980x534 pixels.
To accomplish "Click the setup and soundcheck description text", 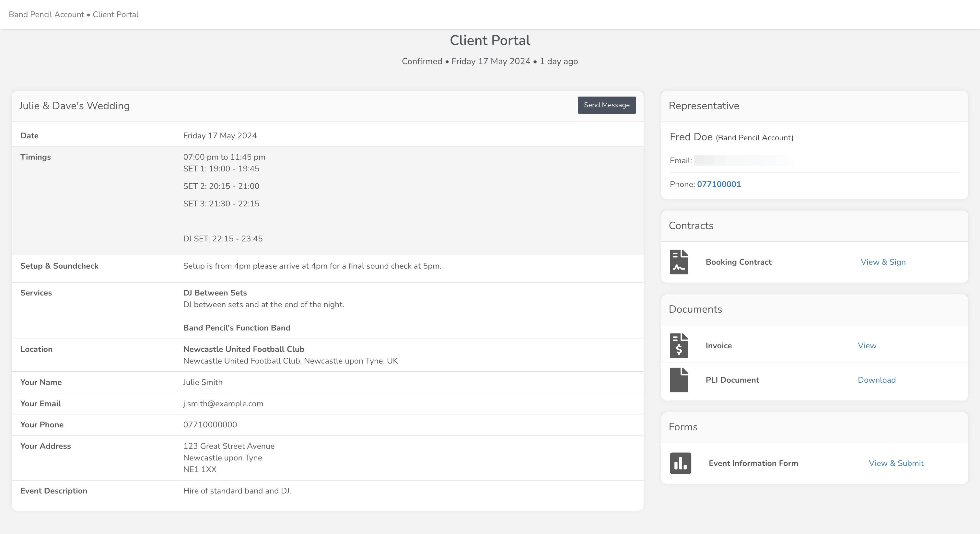I will pos(312,266).
